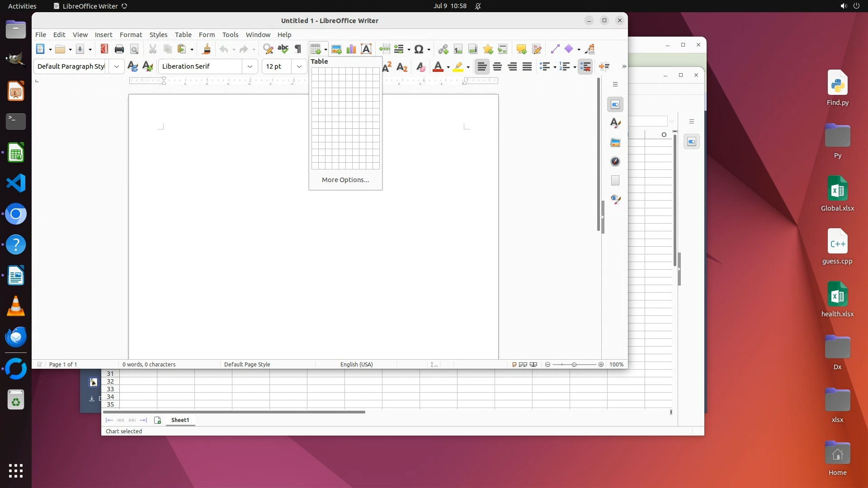The width and height of the screenshot is (868, 488).
Task: Click the Insert Chart icon
Action: point(351,49)
